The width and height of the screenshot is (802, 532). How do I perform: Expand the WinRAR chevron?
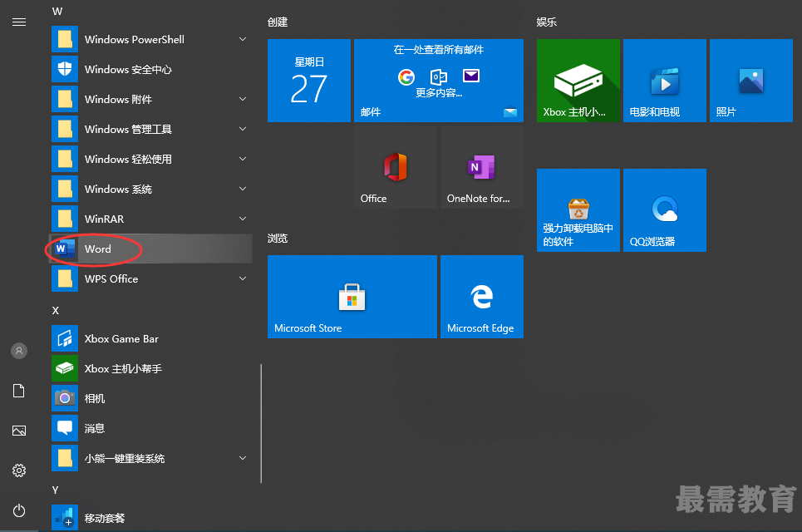point(243,219)
